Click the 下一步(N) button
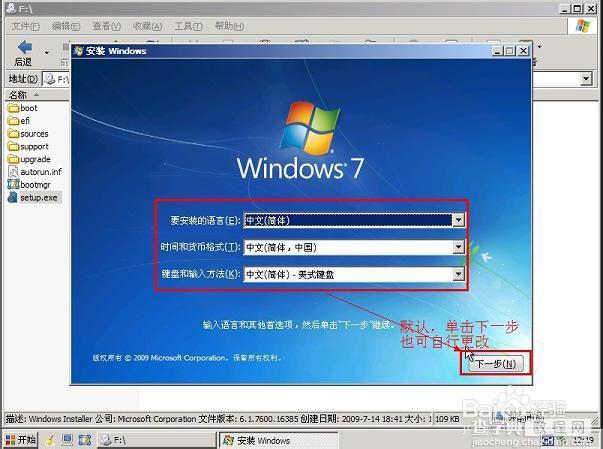This screenshot has height=449, width=603. (496, 364)
